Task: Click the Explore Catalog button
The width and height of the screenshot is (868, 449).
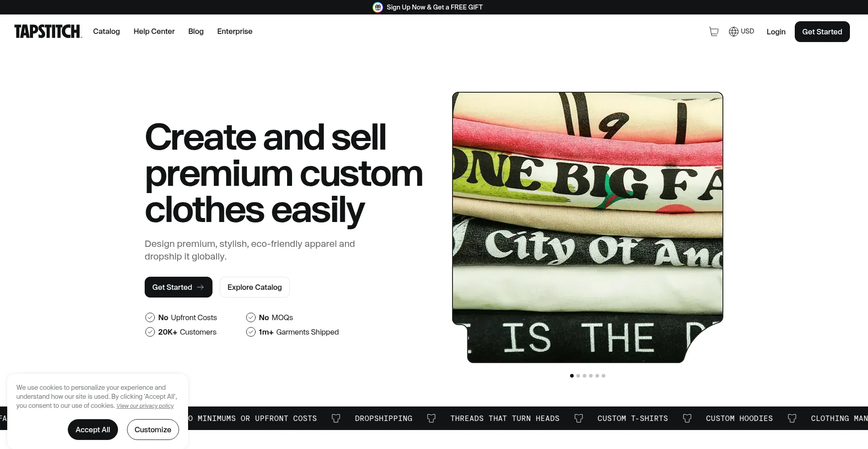Action: [255, 287]
